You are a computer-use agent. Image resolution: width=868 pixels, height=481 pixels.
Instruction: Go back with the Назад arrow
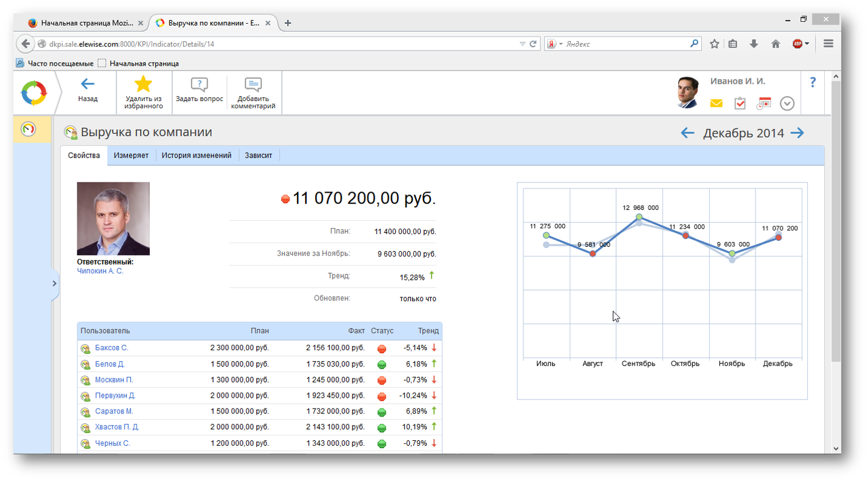coord(88,89)
